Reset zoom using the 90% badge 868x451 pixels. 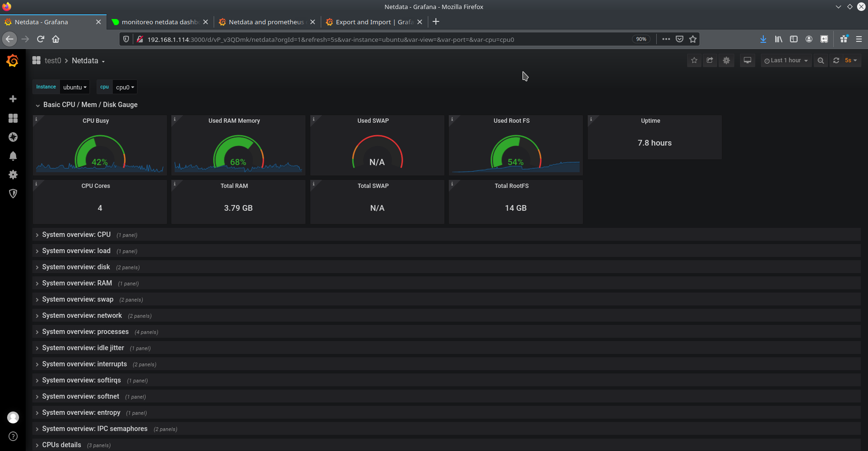pyautogui.click(x=641, y=39)
